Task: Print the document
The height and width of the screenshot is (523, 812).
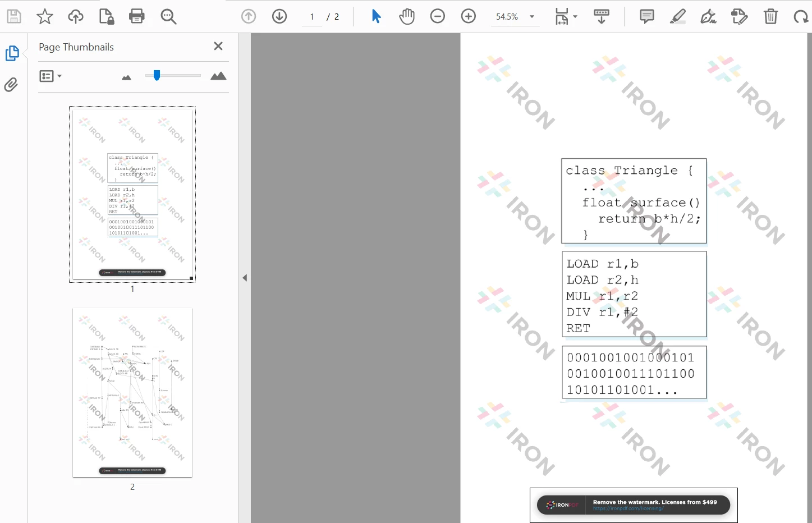Action: tap(137, 16)
